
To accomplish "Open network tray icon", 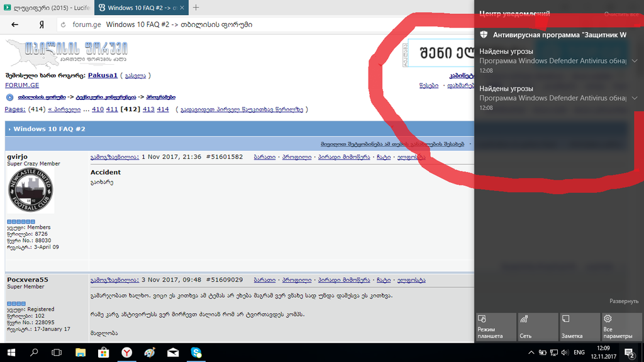I will point(554,353).
